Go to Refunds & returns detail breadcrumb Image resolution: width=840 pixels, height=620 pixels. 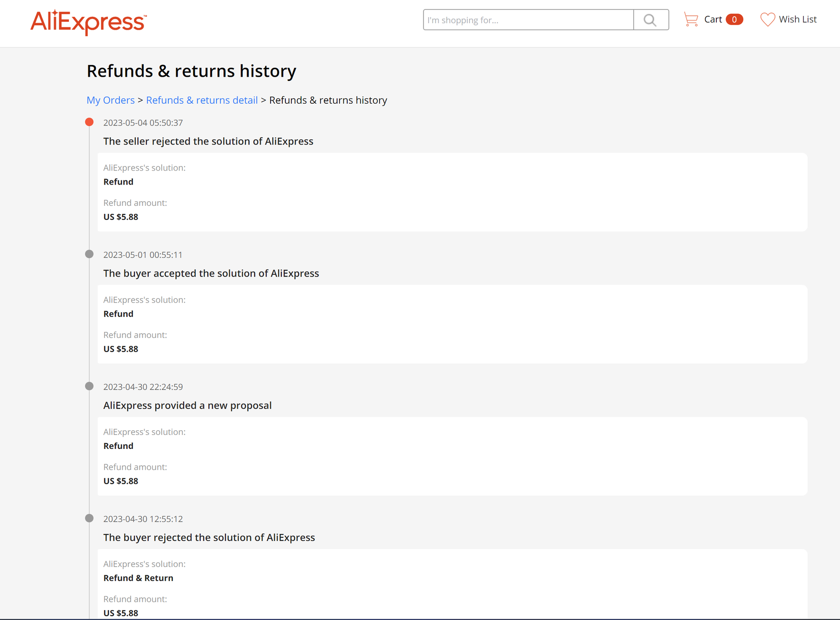(x=202, y=100)
